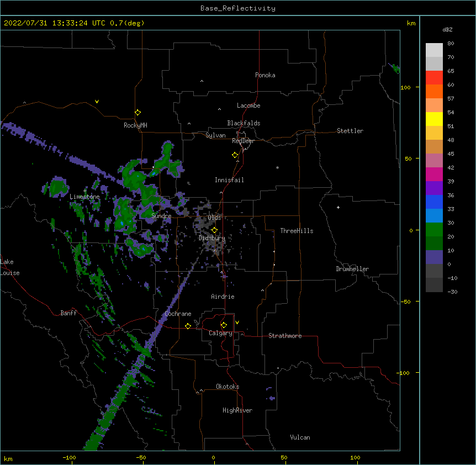This screenshot has width=476, height=465.
Task: Click the Okotoks label
Action: [228, 387]
